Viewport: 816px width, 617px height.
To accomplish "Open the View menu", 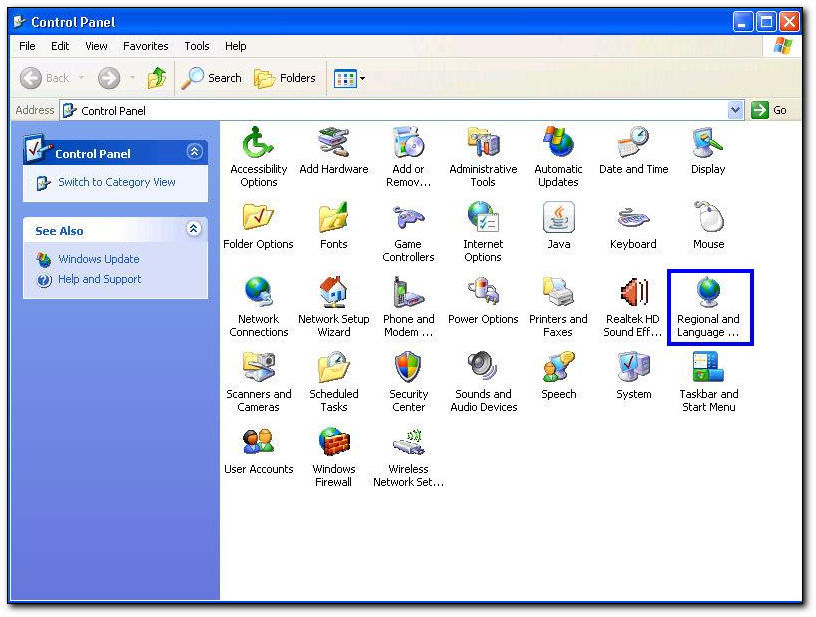I will [96, 46].
